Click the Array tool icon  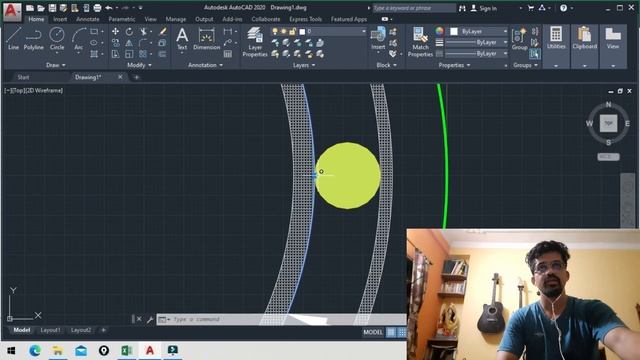point(142,54)
